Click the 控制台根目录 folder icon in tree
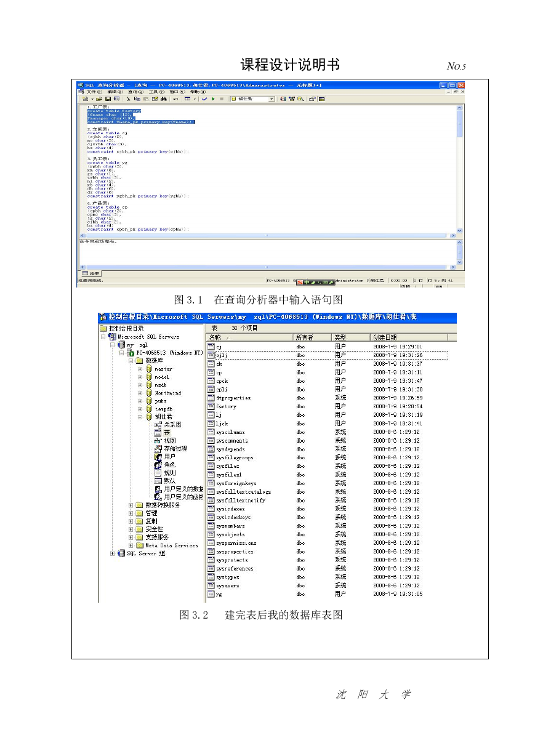 103,329
